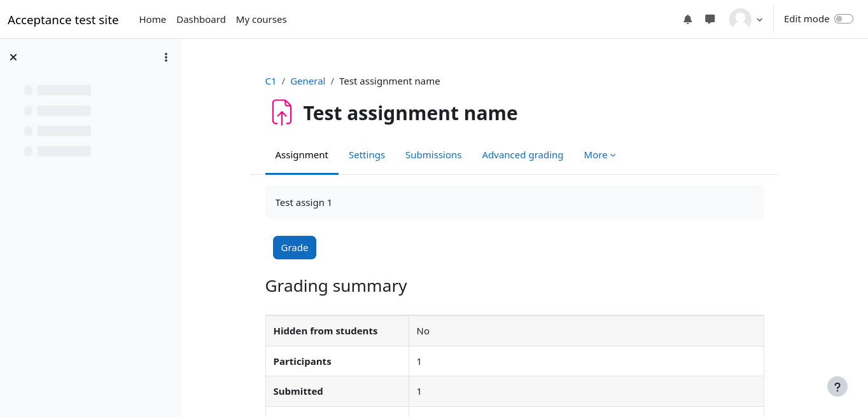
Task: Close the course index drawer
Action: coord(13,57)
